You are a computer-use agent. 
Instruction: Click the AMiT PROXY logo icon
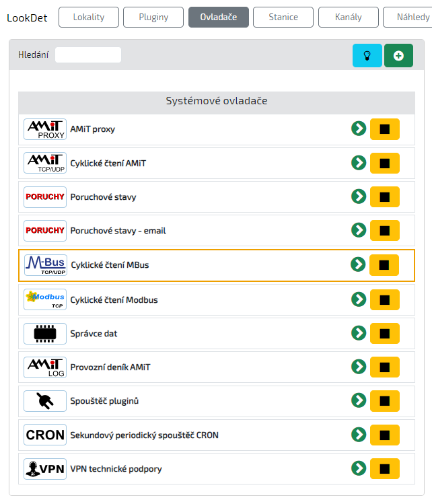[x=45, y=129]
